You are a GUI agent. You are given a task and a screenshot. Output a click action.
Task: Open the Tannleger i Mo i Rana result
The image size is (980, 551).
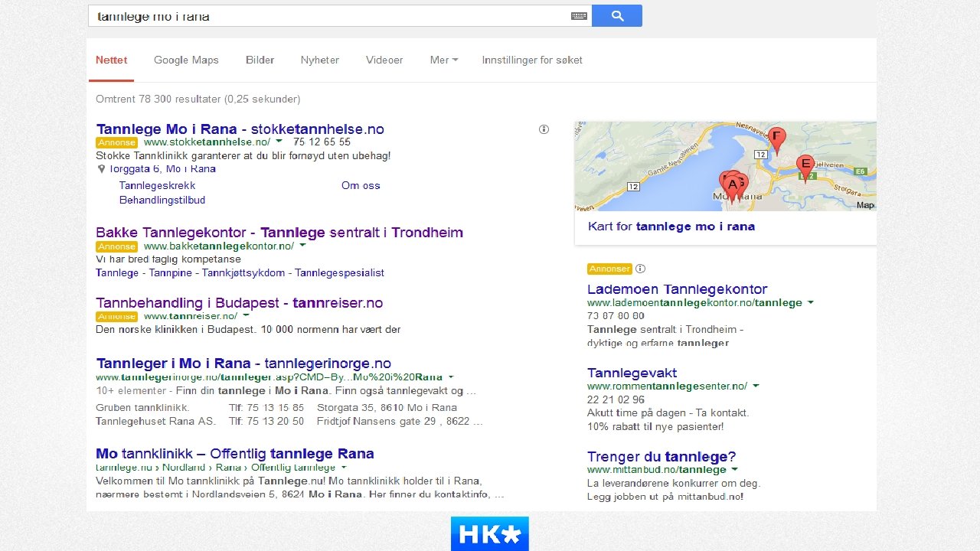tap(243, 363)
